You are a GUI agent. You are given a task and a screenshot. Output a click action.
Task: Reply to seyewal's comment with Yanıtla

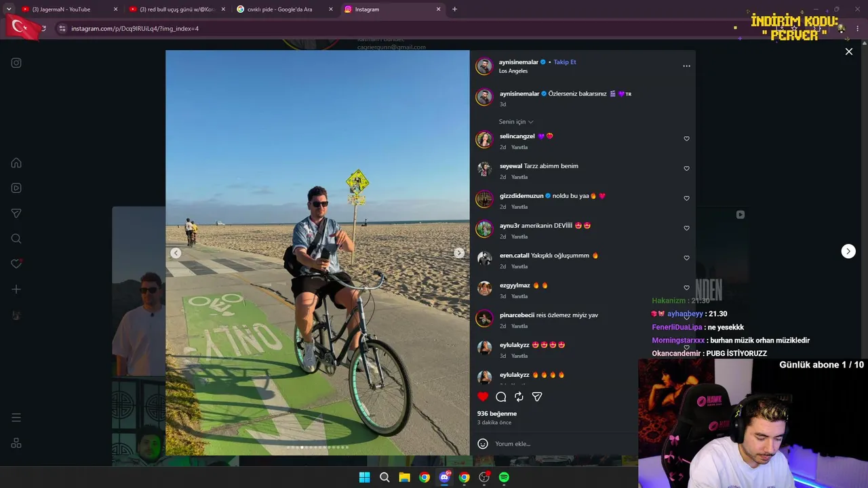point(519,177)
